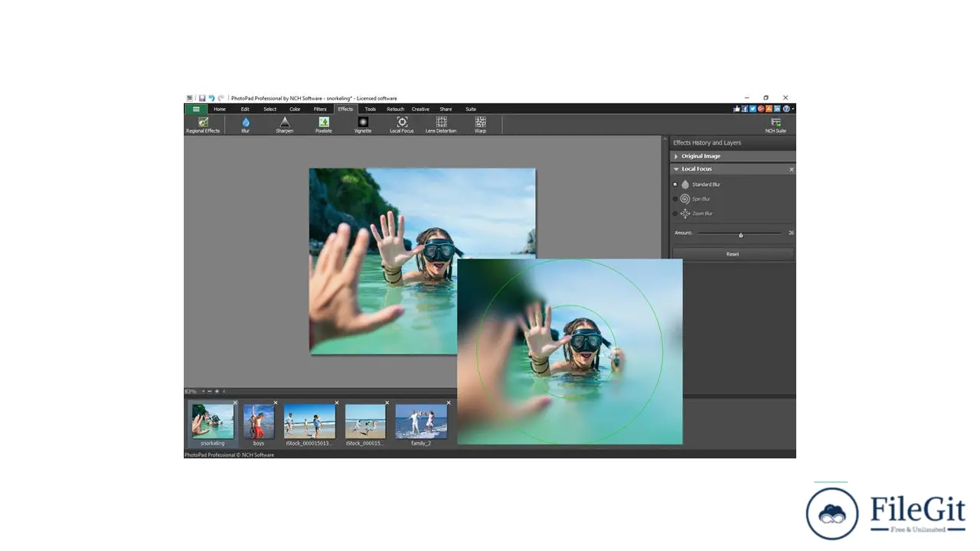Open the Regional Effects tool
This screenshot has width=980, height=551.
click(203, 126)
